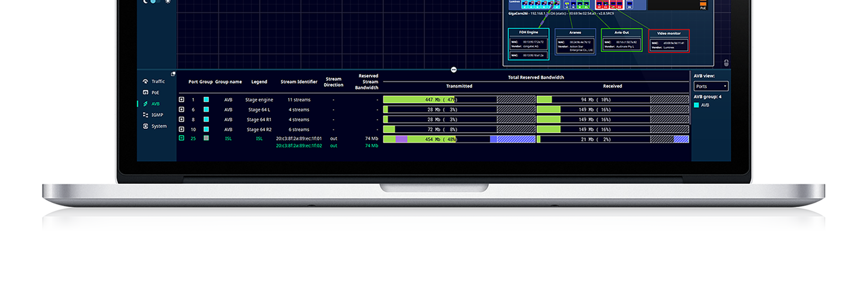Select the stream ending in 1f:02
This screenshot has width=868, height=290.
pos(299,146)
